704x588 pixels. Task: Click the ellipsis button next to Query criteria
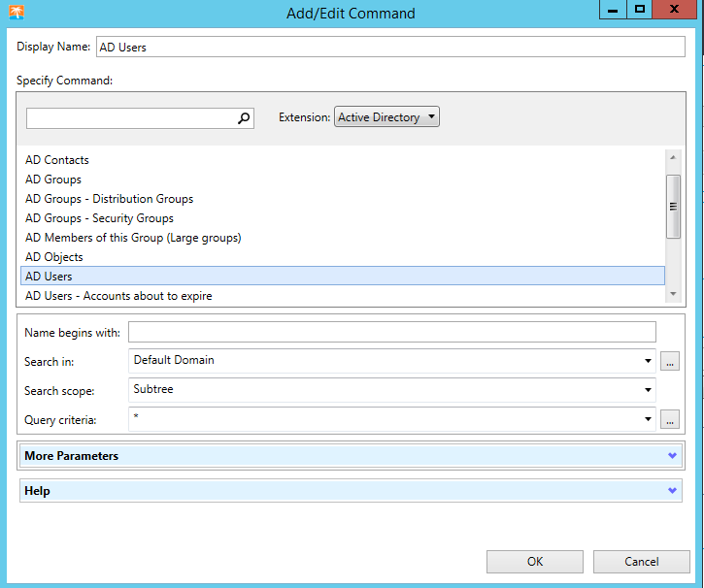point(669,419)
